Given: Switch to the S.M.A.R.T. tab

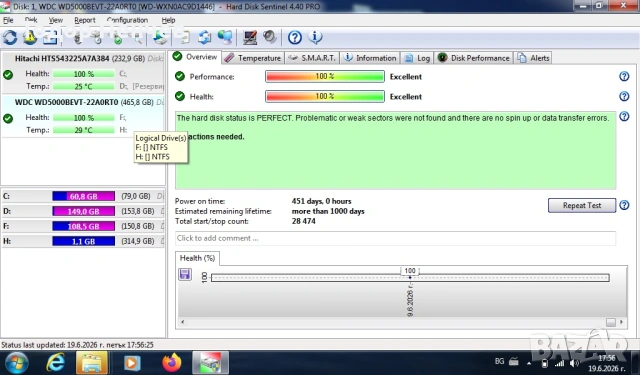Looking at the screenshot, I should point(312,58).
